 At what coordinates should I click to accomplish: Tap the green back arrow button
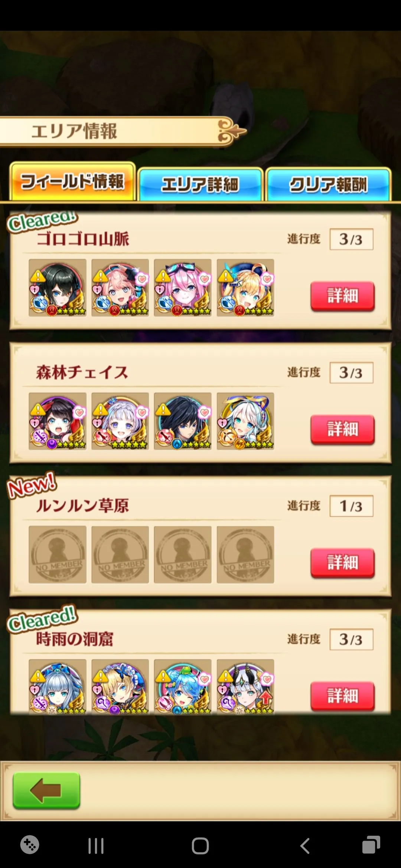(46, 790)
